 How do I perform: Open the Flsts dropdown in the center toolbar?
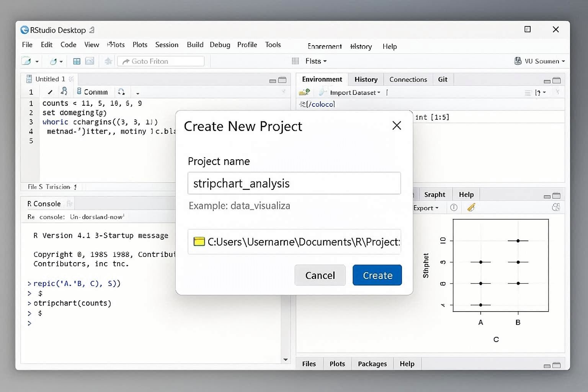point(315,61)
